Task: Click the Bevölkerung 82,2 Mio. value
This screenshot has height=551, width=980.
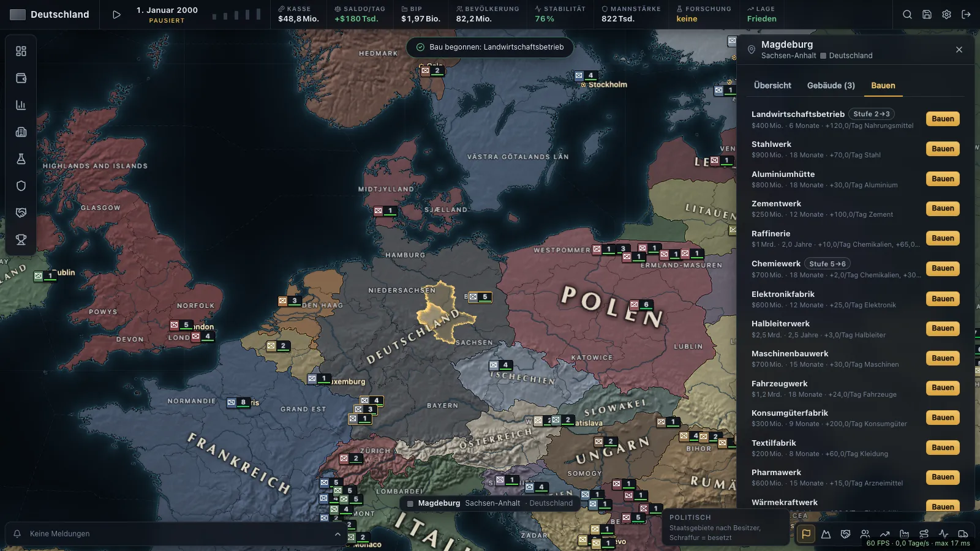Action: point(473,19)
